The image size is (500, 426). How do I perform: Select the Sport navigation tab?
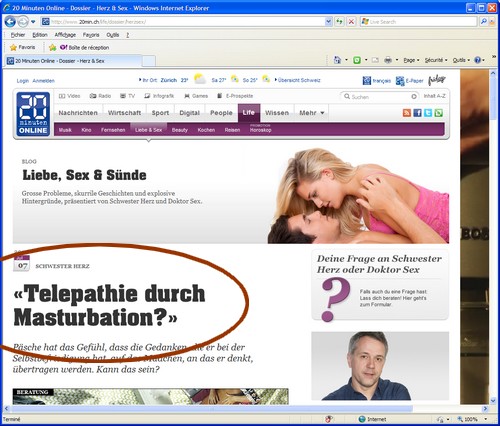point(160,113)
